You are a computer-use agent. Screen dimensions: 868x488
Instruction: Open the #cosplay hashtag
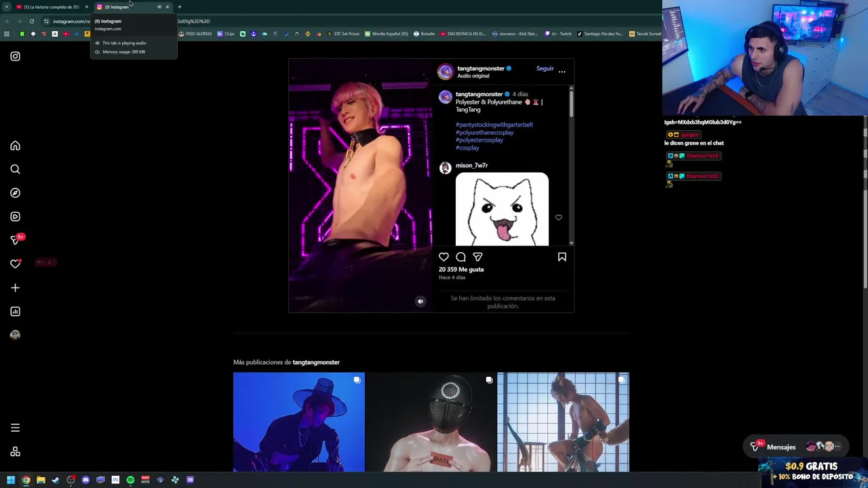[x=467, y=148]
